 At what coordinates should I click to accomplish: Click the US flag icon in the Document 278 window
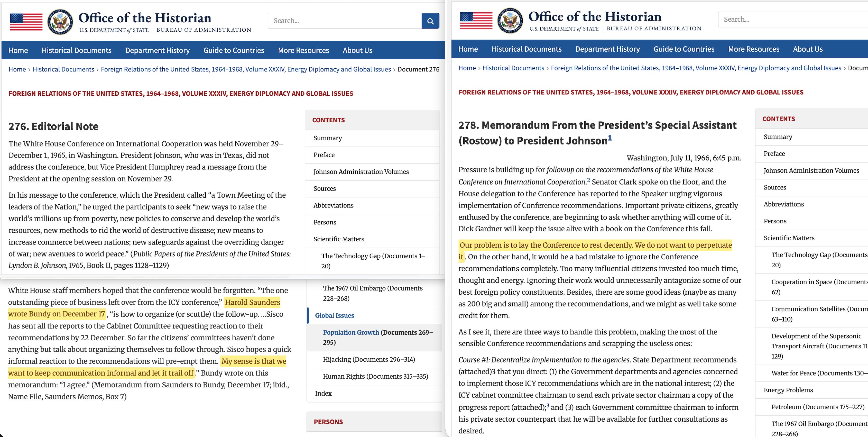(476, 21)
